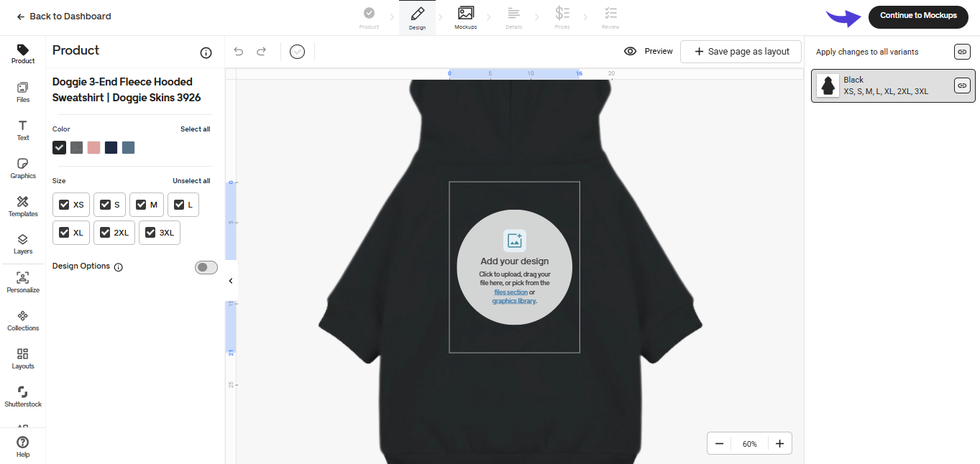Click Save page as layout
The height and width of the screenshot is (464, 980).
point(741,52)
